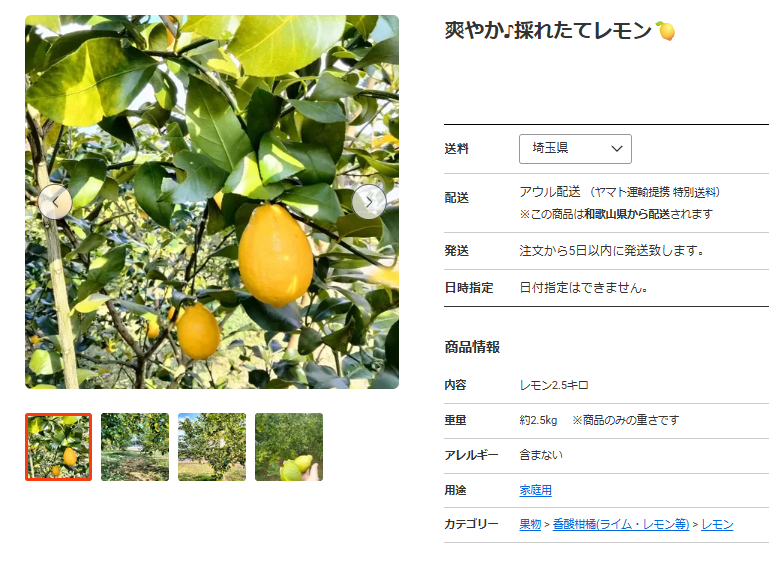
Task: Open the 家庭用 usage link
Action: pos(535,490)
